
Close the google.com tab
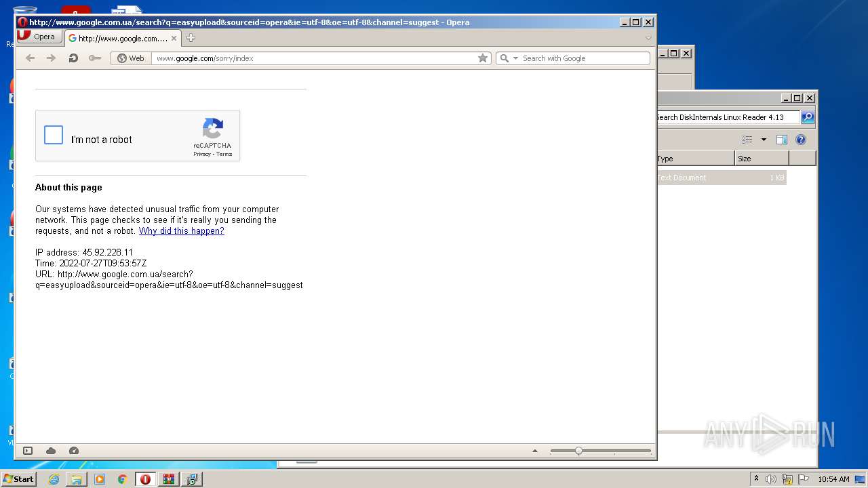[174, 39]
